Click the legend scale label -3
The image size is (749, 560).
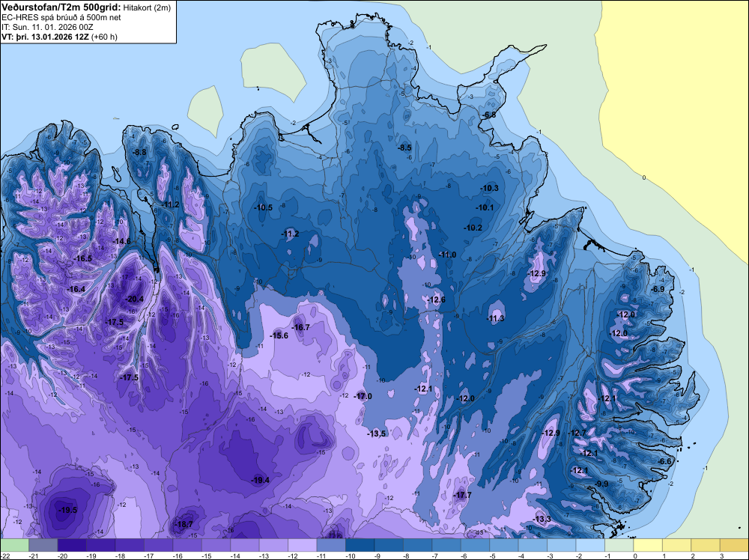(550, 556)
